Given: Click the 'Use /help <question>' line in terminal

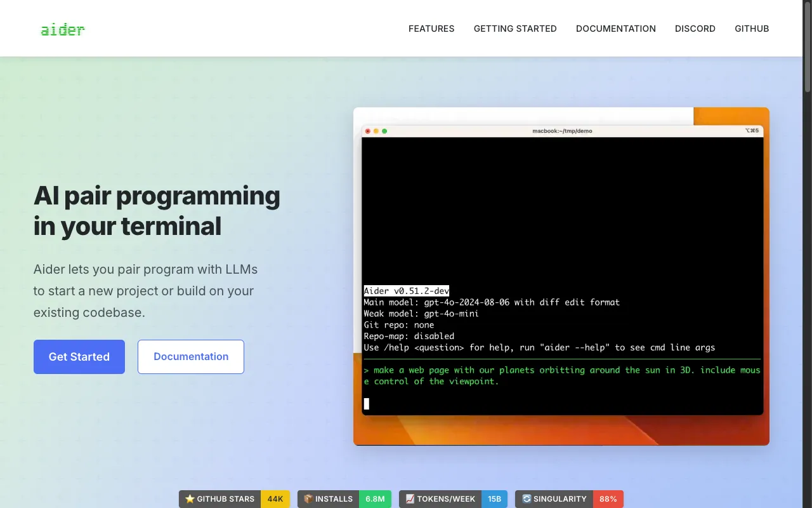Looking at the screenshot, I should (x=539, y=348).
